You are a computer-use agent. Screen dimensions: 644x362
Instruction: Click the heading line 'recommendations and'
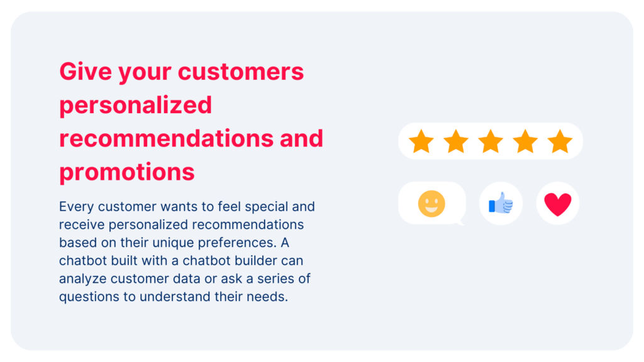click(191, 138)
